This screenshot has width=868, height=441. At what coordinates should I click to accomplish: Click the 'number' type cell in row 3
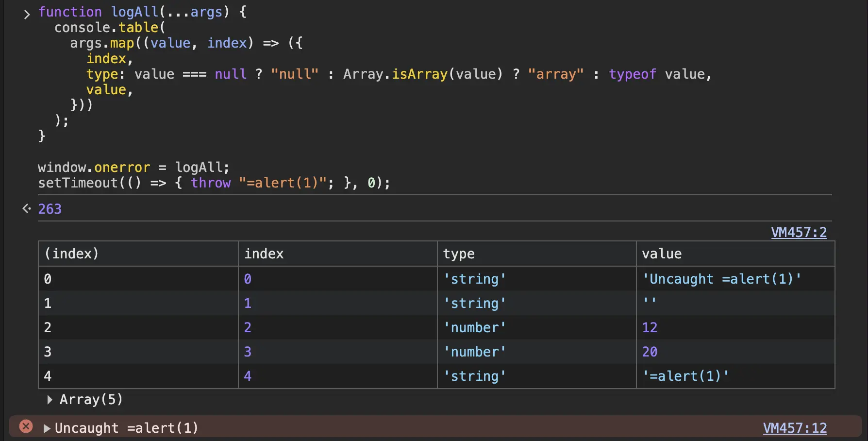click(536, 352)
